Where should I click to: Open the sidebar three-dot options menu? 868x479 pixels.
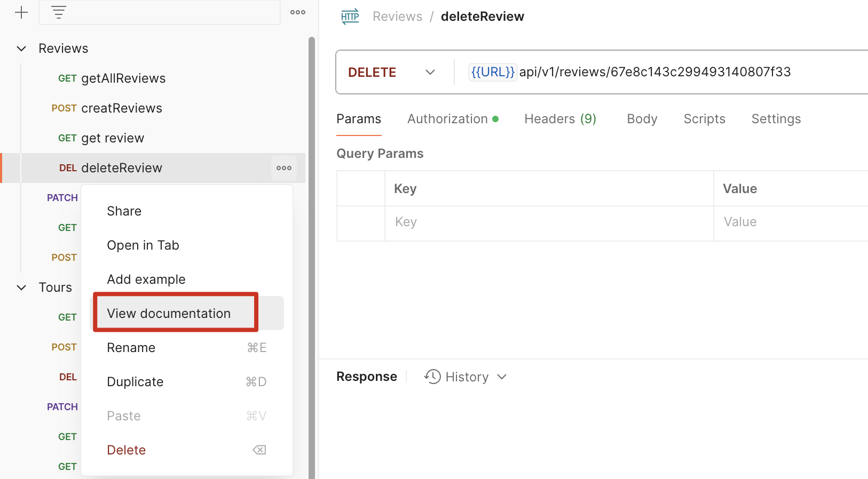click(297, 12)
